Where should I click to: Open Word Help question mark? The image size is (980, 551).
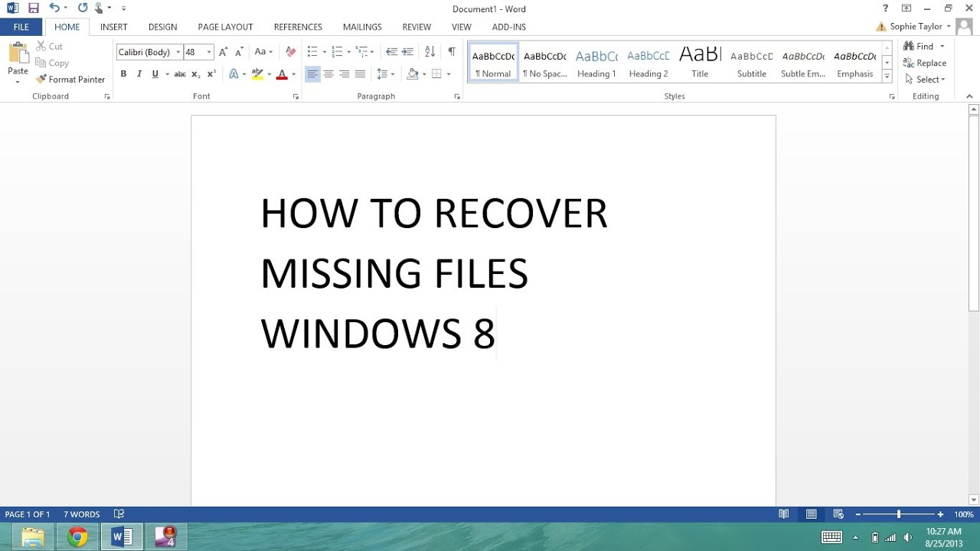pyautogui.click(x=886, y=8)
